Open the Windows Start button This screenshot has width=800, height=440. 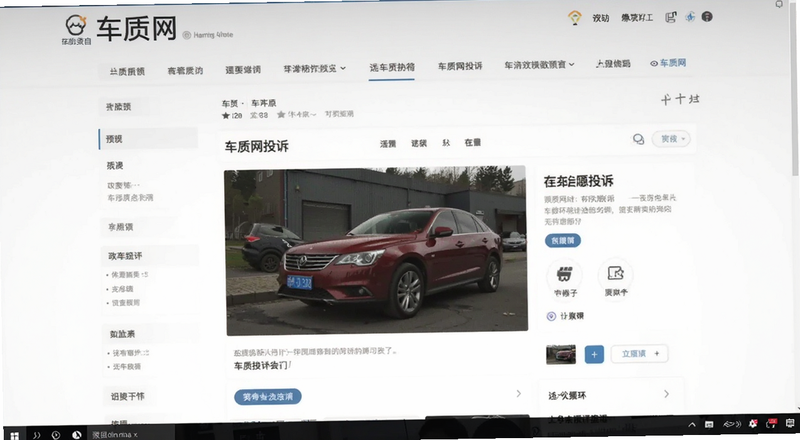click(14, 435)
